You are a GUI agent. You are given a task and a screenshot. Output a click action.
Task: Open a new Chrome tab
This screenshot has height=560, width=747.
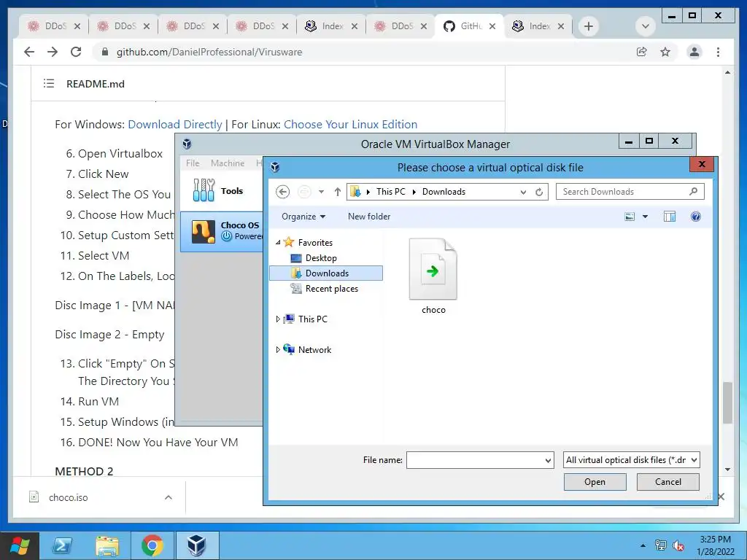[x=589, y=26]
